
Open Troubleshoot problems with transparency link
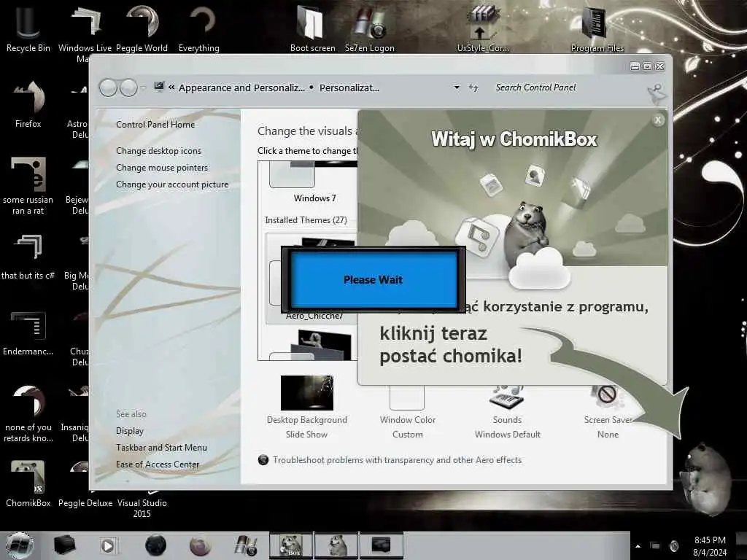coord(397,460)
